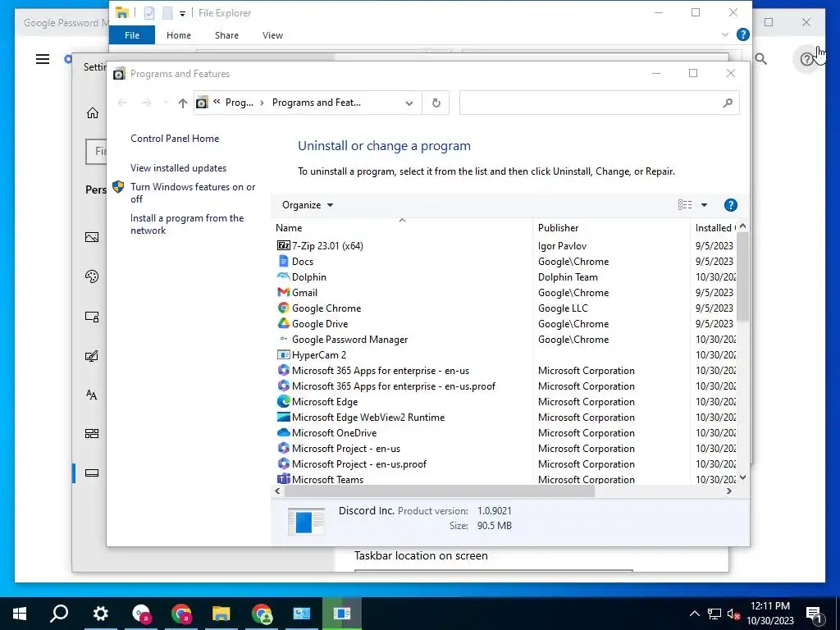
Task: Open the View tab in File Explorer
Action: (272, 35)
